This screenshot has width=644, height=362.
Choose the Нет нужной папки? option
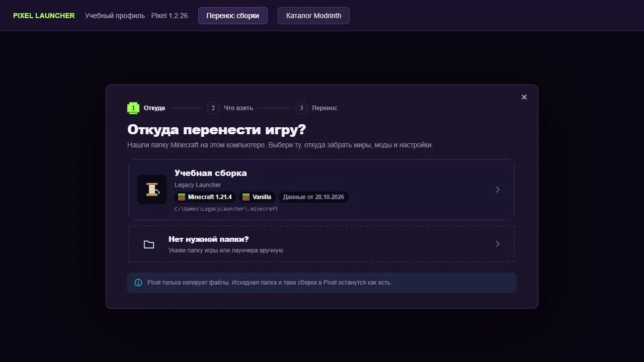click(x=321, y=244)
